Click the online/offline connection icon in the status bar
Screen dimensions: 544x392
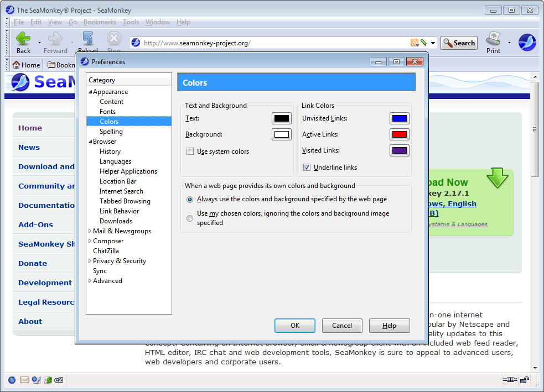pyautogui.click(x=510, y=380)
